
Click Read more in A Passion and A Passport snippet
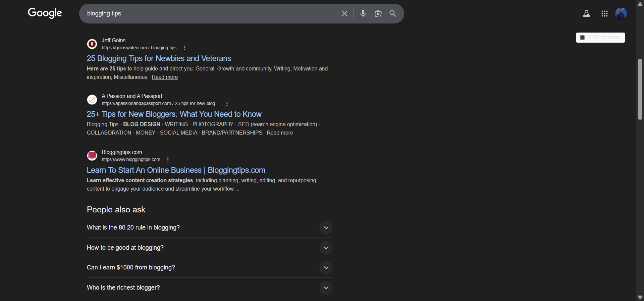pyautogui.click(x=280, y=133)
